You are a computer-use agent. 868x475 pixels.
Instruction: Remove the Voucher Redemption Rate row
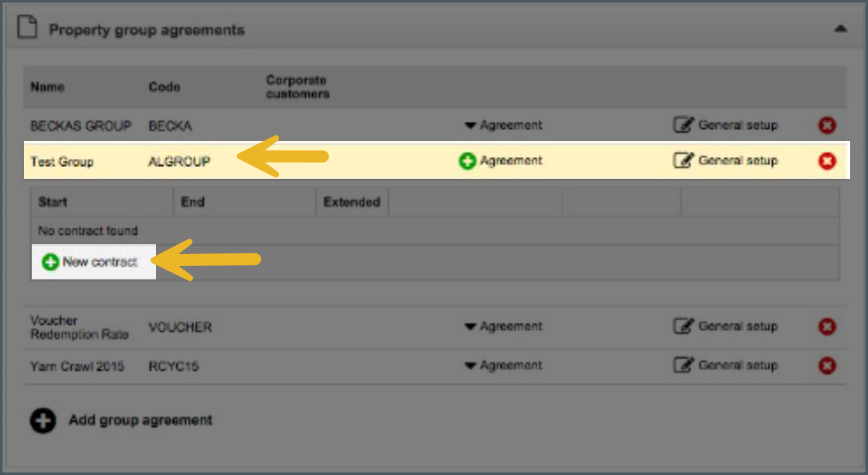tap(827, 327)
